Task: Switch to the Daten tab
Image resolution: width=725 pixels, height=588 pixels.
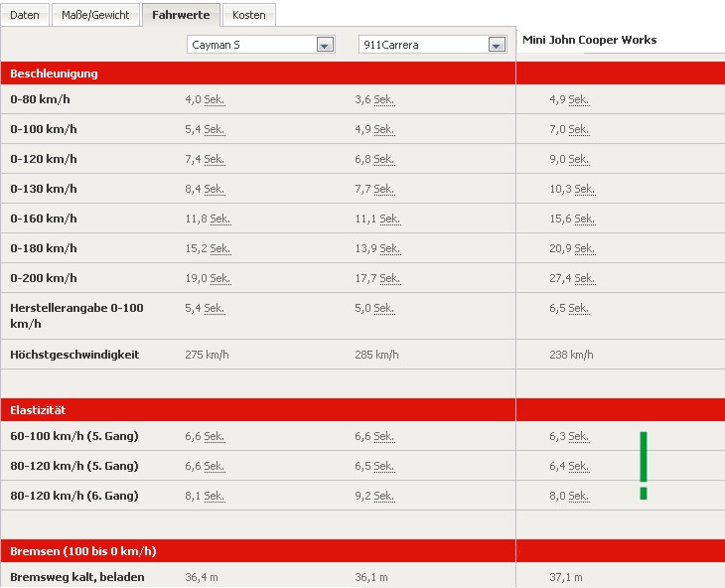Action: coord(25,15)
